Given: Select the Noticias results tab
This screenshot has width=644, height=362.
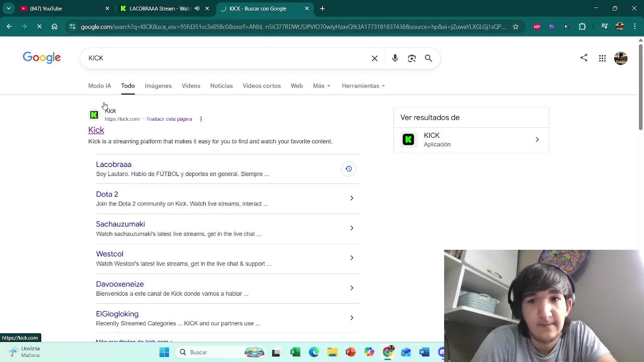Looking at the screenshot, I should [221, 85].
